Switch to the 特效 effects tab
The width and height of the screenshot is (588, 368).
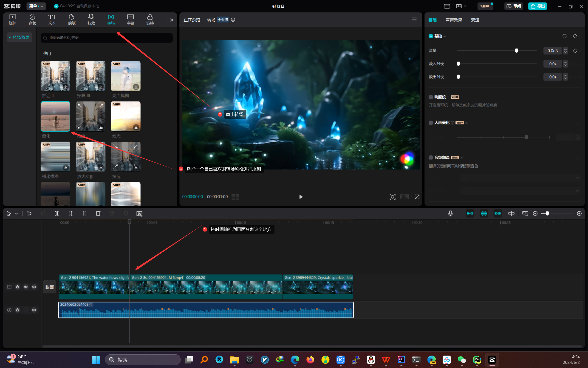91,20
